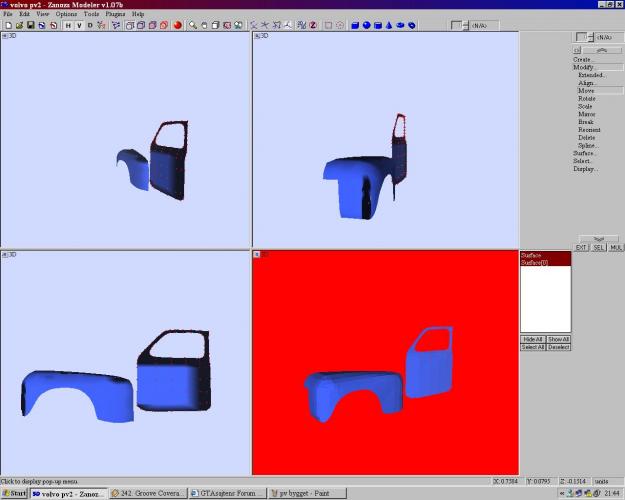Open the Options menu
This screenshot has width=625, height=500.
pyautogui.click(x=65, y=14)
